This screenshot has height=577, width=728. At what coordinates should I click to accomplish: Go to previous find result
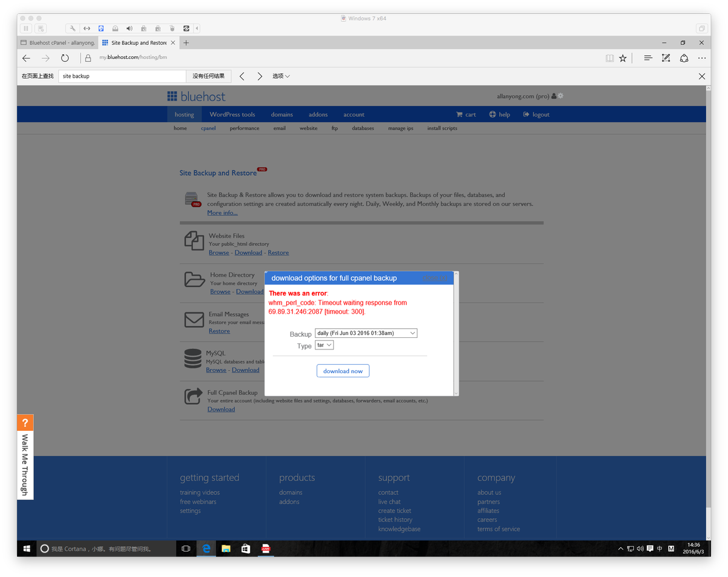[242, 76]
